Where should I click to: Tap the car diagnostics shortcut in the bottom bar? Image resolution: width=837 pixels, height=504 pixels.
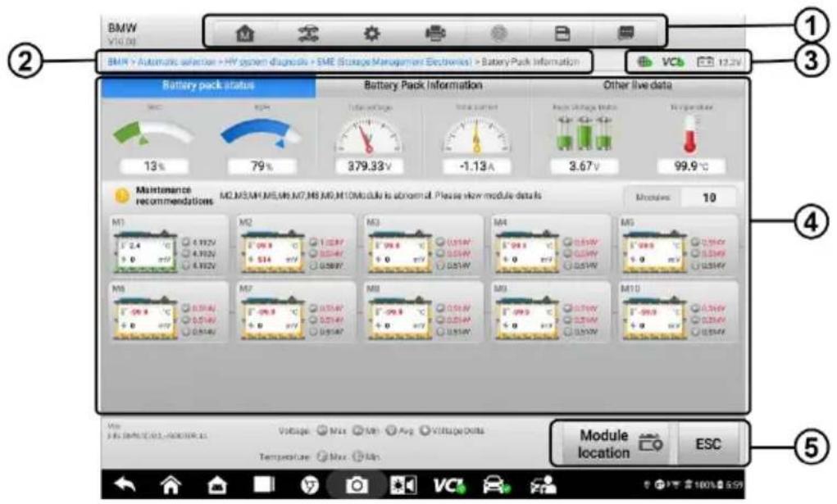[x=497, y=485]
